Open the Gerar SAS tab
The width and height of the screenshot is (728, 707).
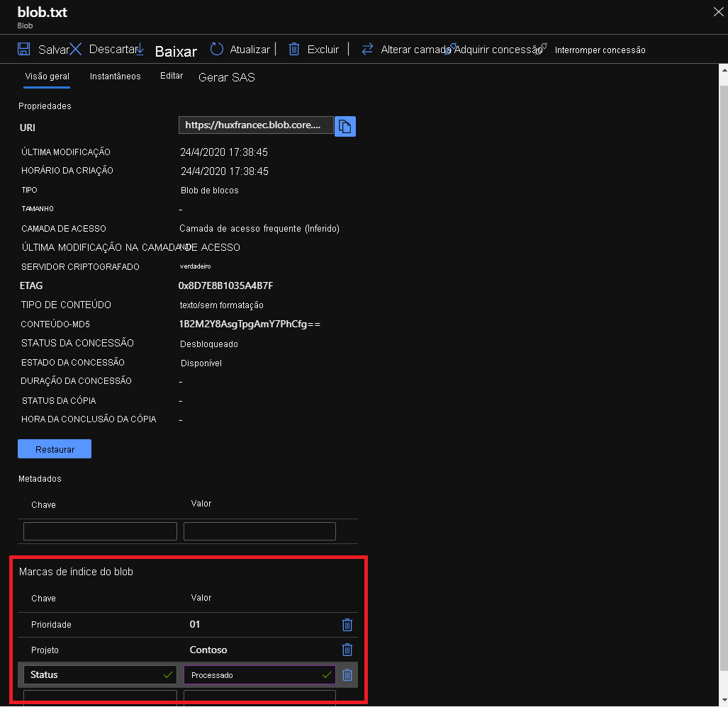(x=226, y=77)
